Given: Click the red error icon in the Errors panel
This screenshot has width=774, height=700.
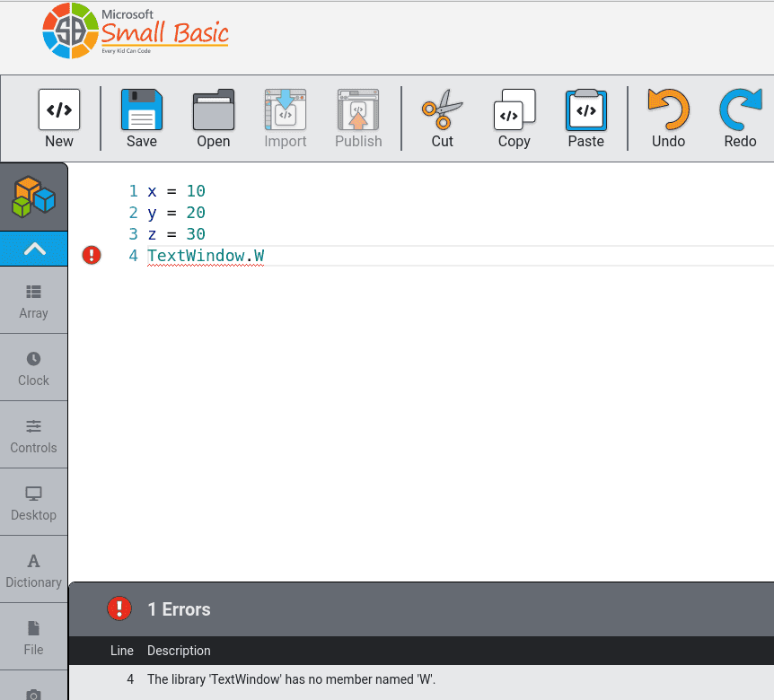Looking at the screenshot, I should [119, 608].
